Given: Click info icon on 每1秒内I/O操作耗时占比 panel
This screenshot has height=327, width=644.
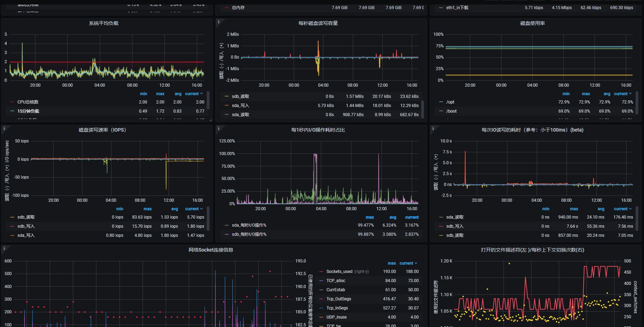Looking at the screenshot, I should [x=219, y=128].
